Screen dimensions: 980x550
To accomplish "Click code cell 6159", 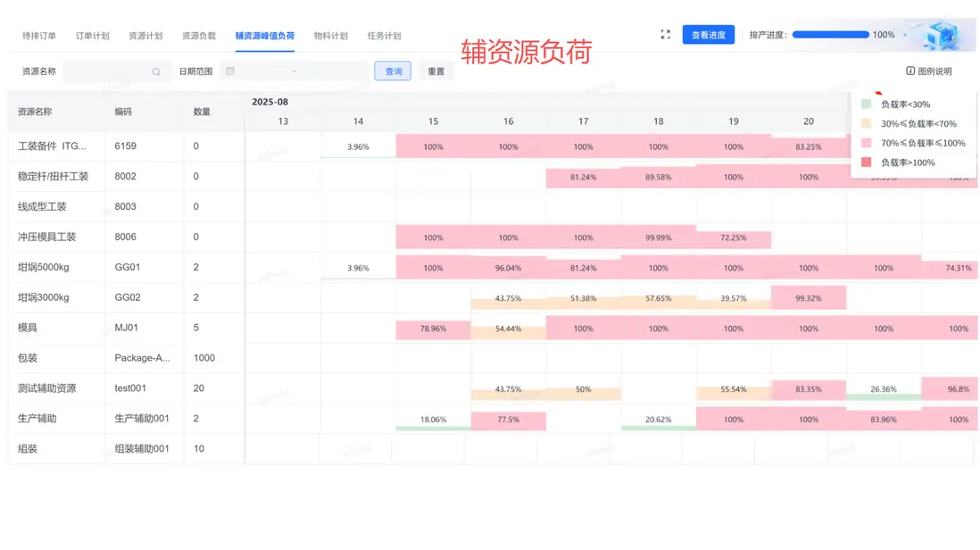I will [x=126, y=146].
